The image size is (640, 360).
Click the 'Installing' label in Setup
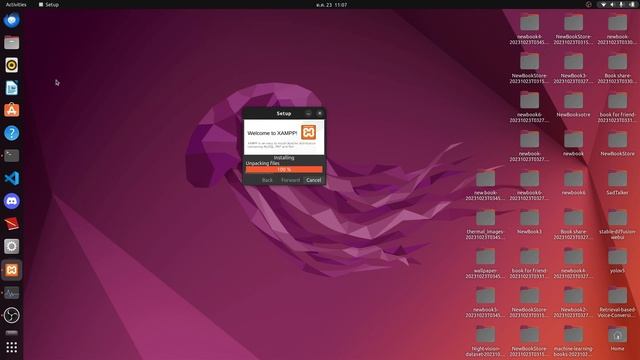coord(284,158)
